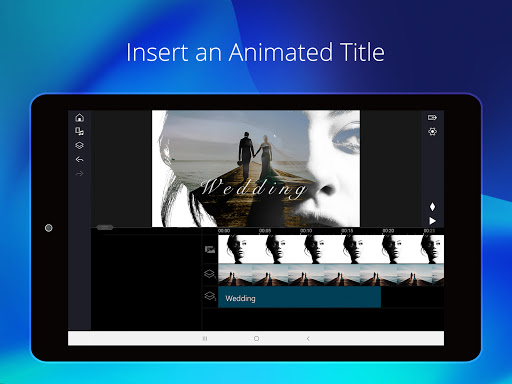
Task: Select the woman face video clip
Action: click(331, 249)
